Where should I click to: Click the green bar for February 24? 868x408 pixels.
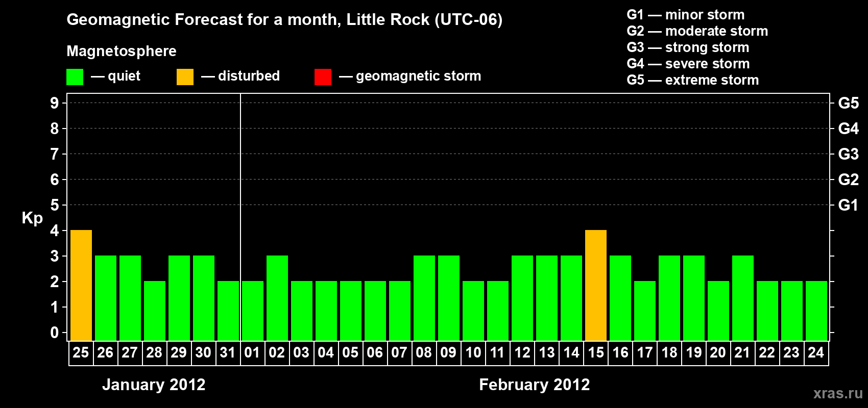coord(816,311)
